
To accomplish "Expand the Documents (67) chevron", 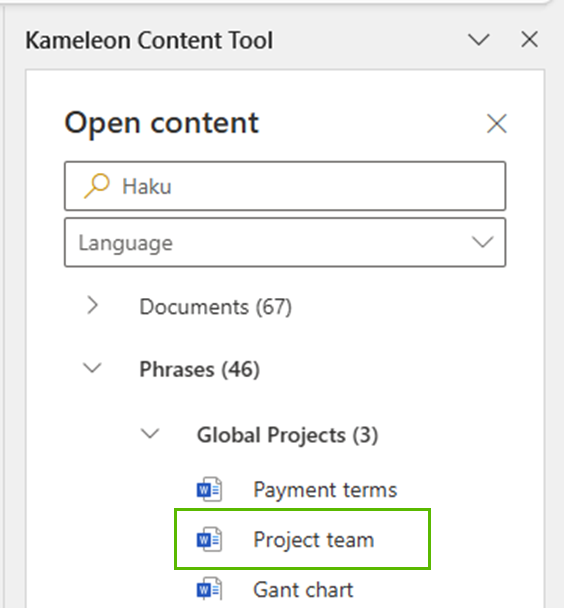I will pos(92,306).
